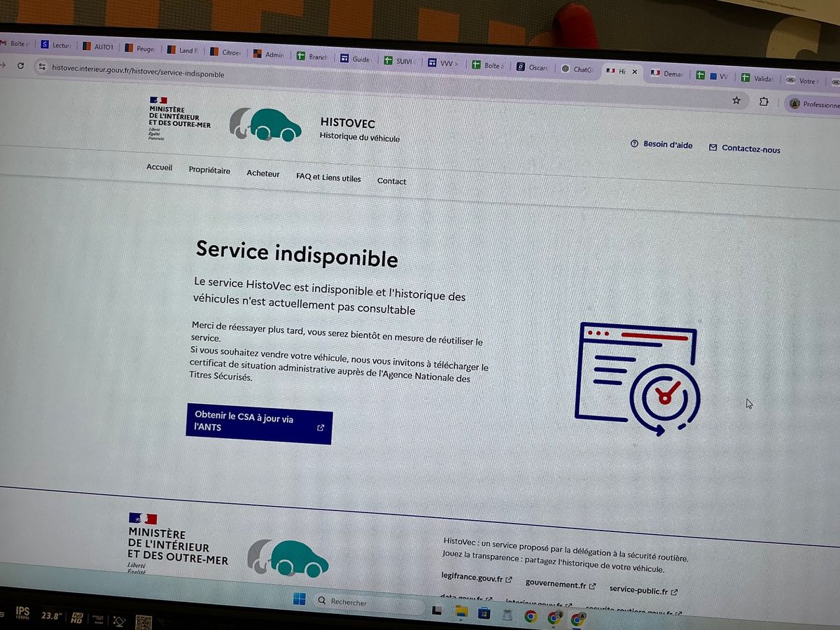Image resolution: width=840 pixels, height=630 pixels.
Task: Open the Acheteur menu item
Action: (x=262, y=174)
